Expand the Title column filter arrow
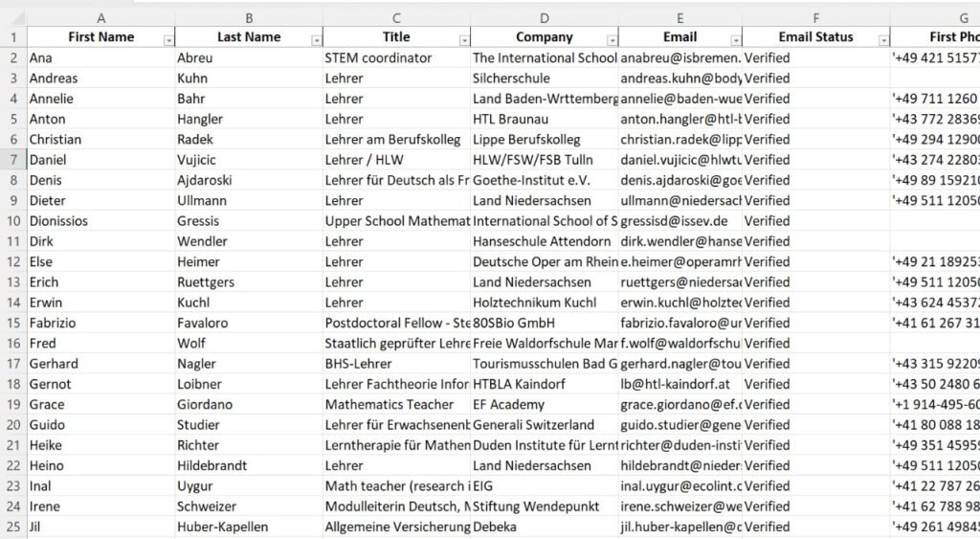 [x=465, y=39]
